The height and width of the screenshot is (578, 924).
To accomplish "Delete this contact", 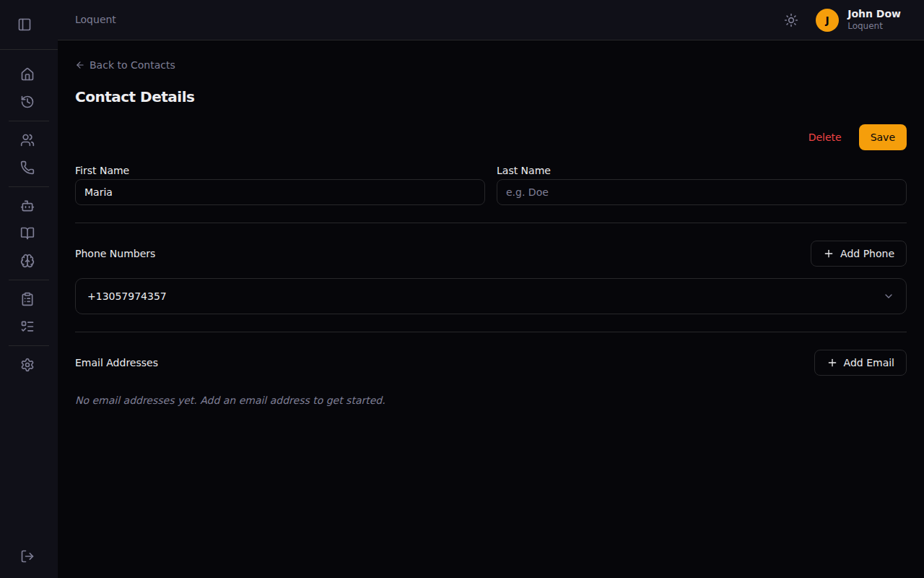I will point(824,137).
